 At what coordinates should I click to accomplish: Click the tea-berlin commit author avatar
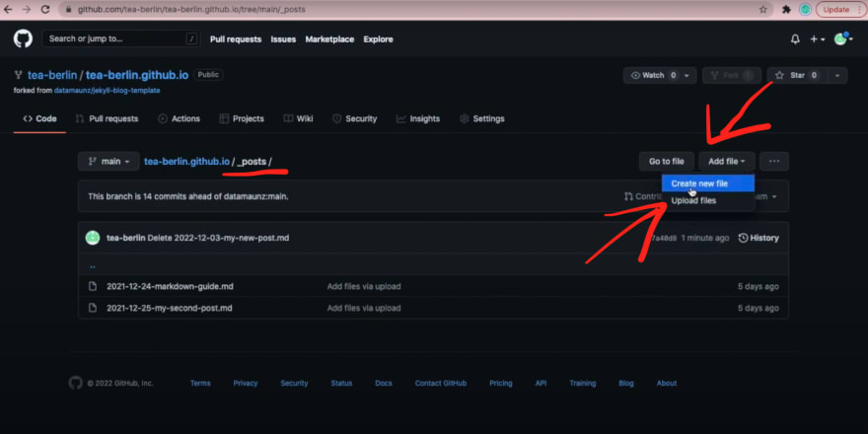click(93, 238)
